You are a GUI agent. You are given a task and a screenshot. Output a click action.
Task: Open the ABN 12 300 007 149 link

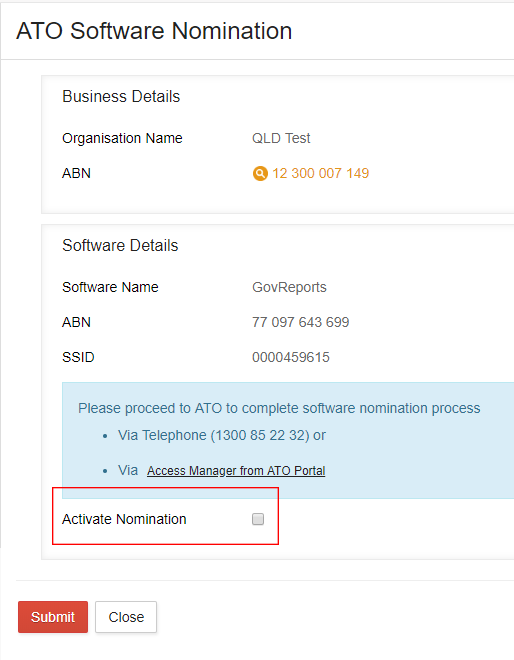pos(320,173)
